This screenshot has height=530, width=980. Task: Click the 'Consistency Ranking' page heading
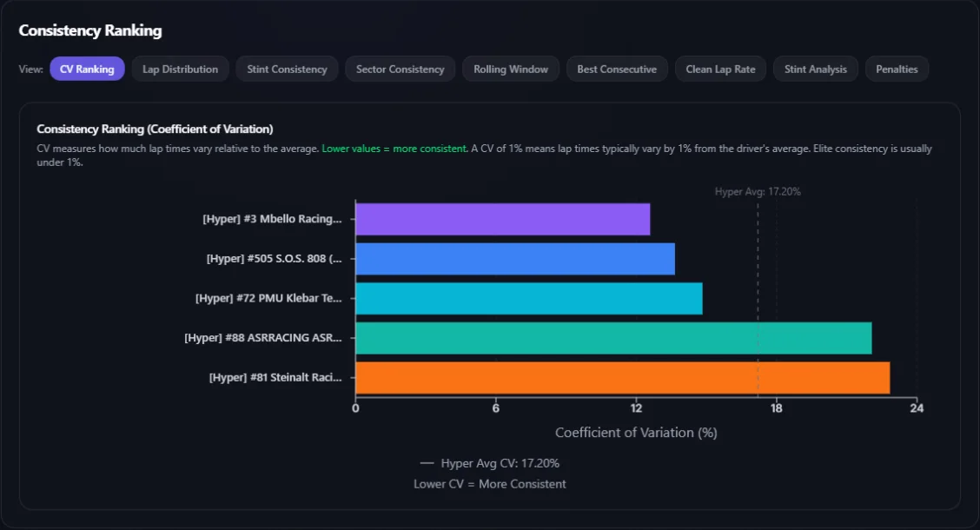[x=90, y=30]
